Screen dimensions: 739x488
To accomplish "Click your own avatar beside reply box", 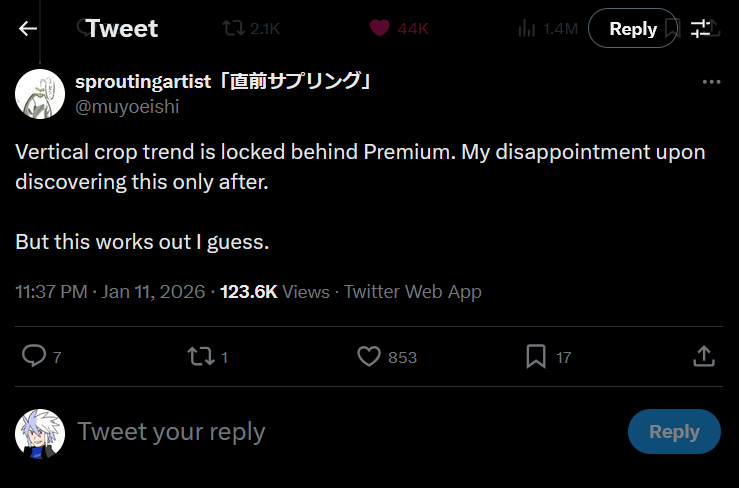I will point(40,433).
